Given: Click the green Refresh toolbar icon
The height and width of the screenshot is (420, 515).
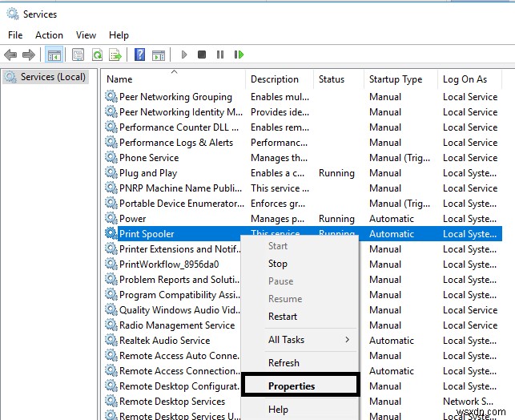Looking at the screenshot, I should pyautogui.click(x=97, y=55).
